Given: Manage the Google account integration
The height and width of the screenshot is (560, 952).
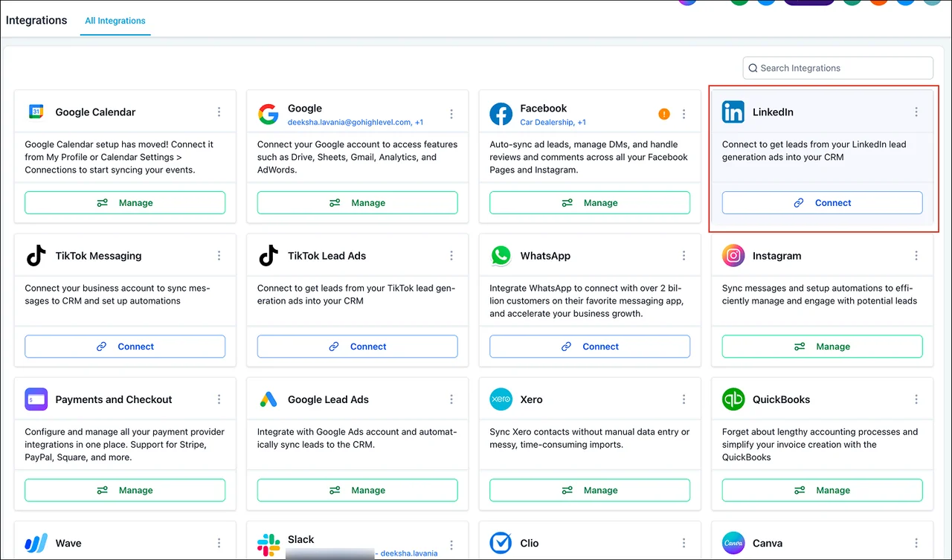Looking at the screenshot, I should pyautogui.click(x=358, y=203).
